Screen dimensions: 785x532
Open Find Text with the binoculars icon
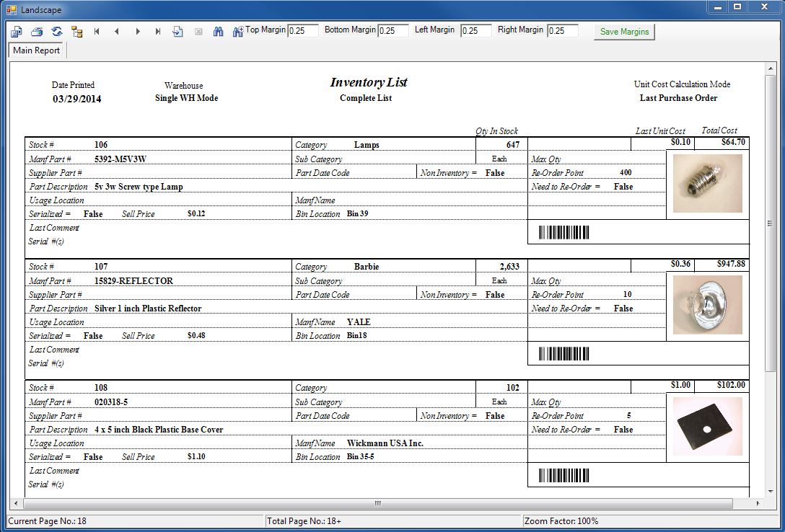pyautogui.click(x=218, y=32)
